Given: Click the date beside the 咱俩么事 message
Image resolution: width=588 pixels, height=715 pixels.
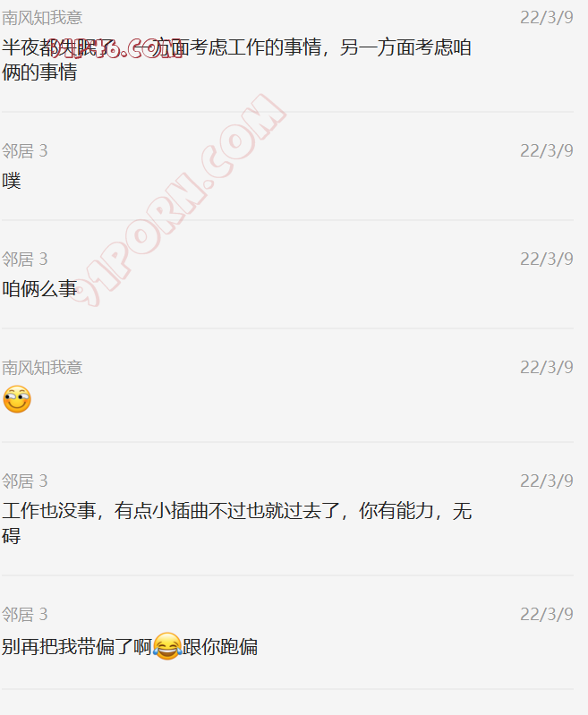Looking at the screenshot, I should coord(547,259).
